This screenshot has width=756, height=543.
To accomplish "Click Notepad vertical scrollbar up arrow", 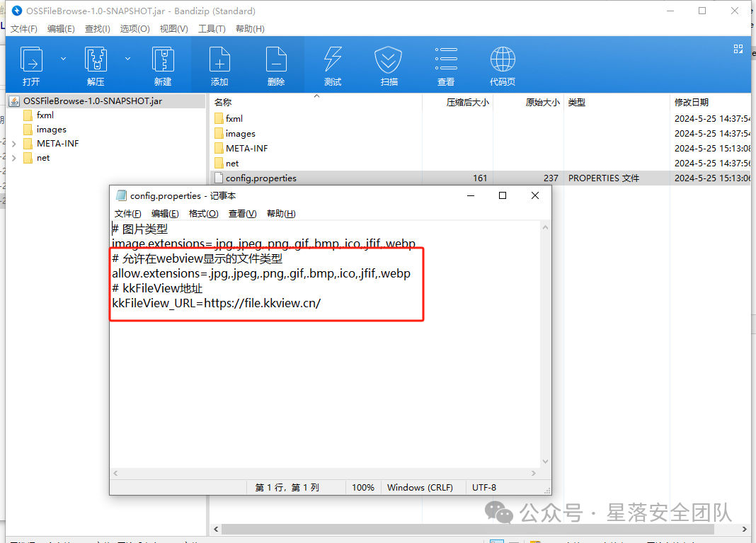I will [x=545, y=227].
